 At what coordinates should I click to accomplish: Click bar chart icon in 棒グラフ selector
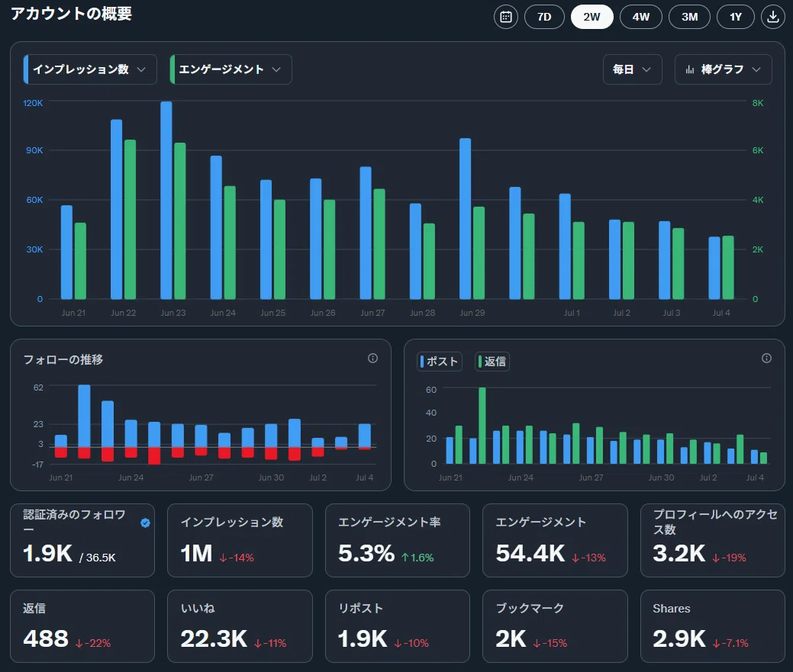(x=690, y=69)
